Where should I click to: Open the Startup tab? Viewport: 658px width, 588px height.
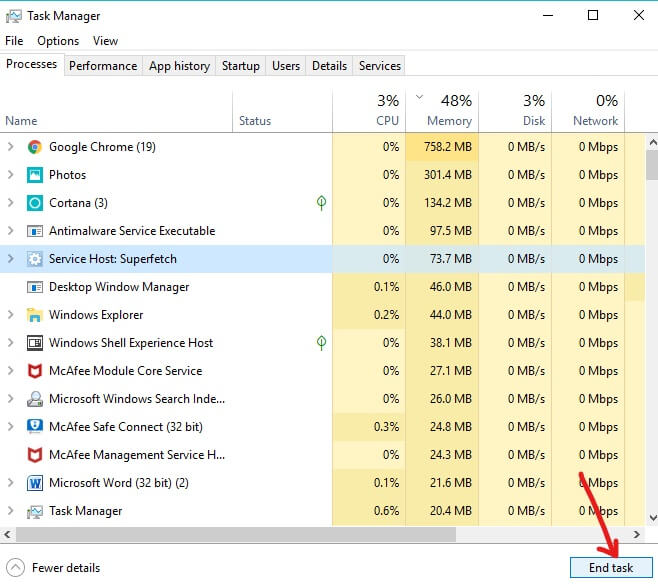click(240, 66)
